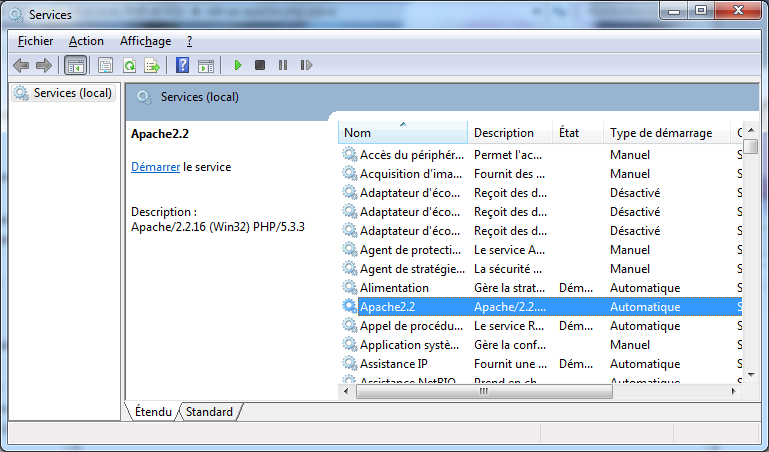This screenshot has width=769, height=452.
Task: Click the Services window title icon
Action: [x=16, y=15]
